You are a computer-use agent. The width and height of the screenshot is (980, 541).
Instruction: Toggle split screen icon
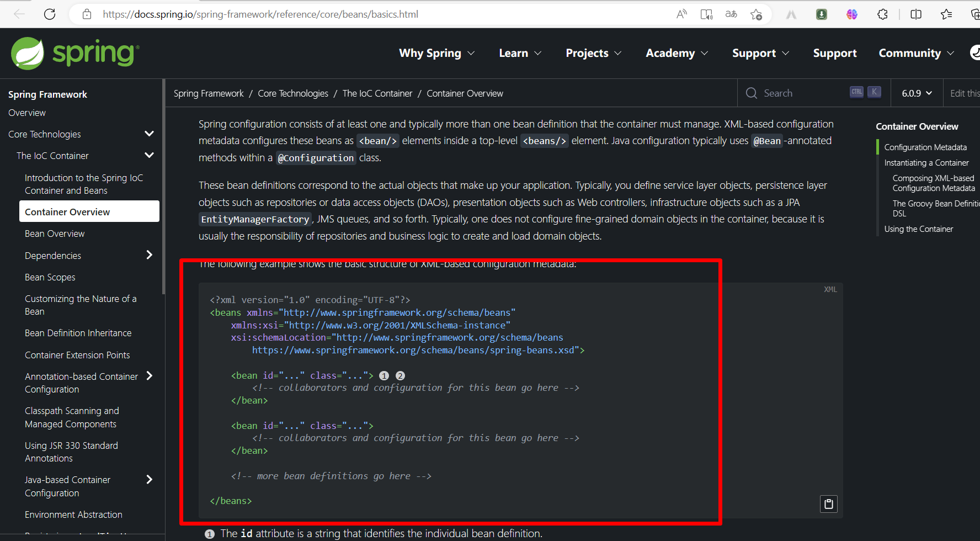coord(916,14)
